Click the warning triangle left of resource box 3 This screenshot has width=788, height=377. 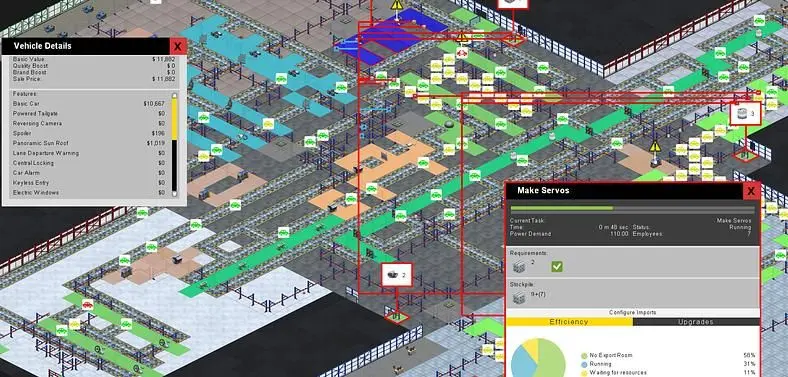click(655, 147)
